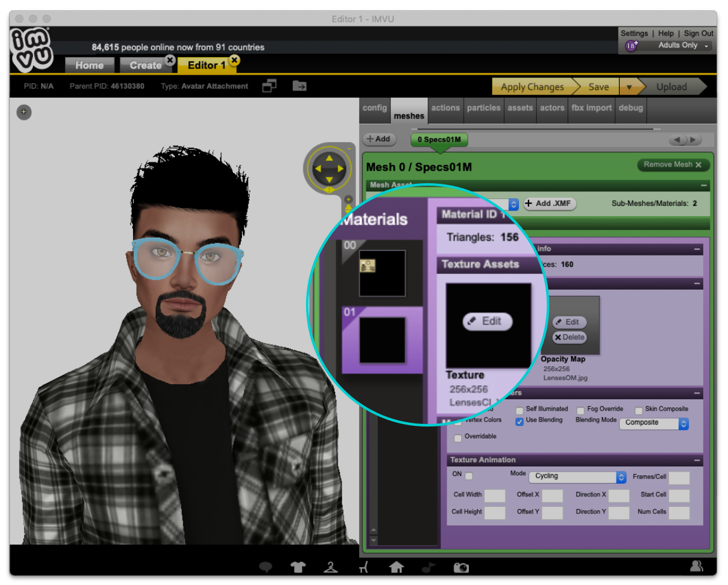
Task: Zoom in with the yellow plus icon
Action: 348,200
